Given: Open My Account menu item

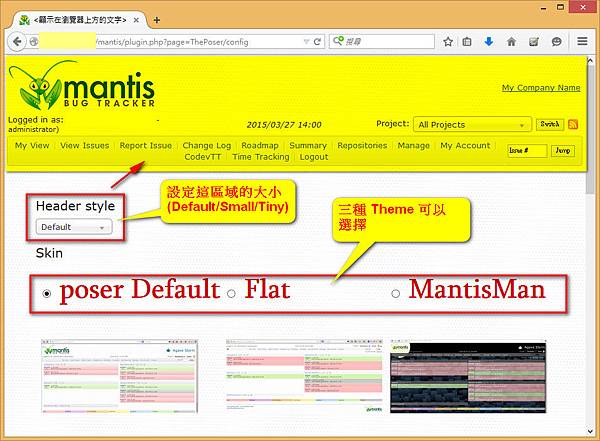Looking at the screenshot, I should point(465,145).
